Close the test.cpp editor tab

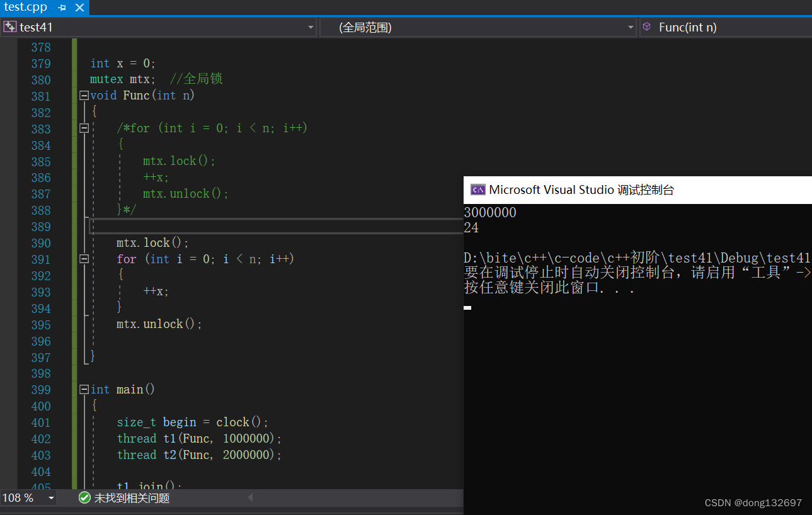coord(79,8)
